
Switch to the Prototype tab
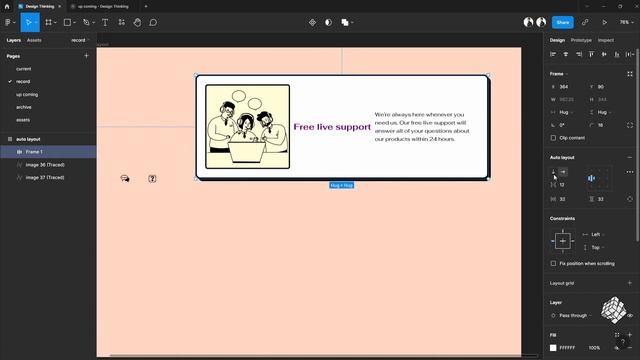pyautogui.click(x=581, y=40)
